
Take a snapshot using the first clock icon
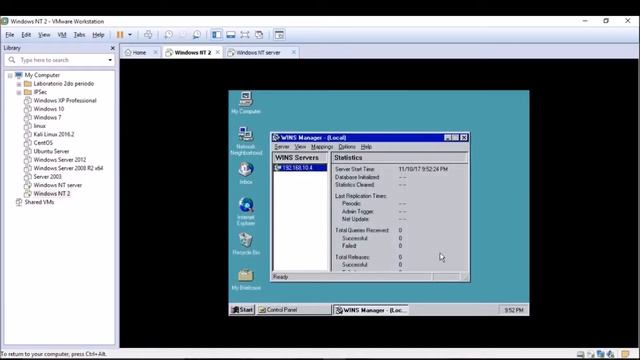(168, 35)
